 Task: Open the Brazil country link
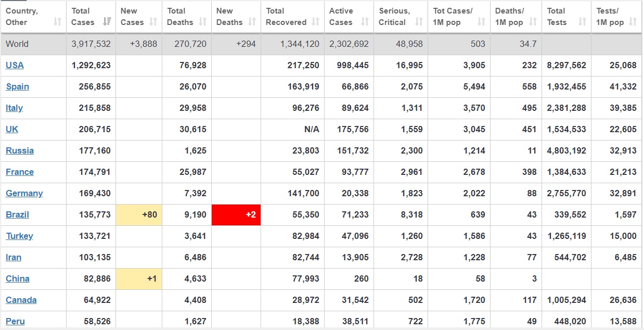[x=17, y=214]
